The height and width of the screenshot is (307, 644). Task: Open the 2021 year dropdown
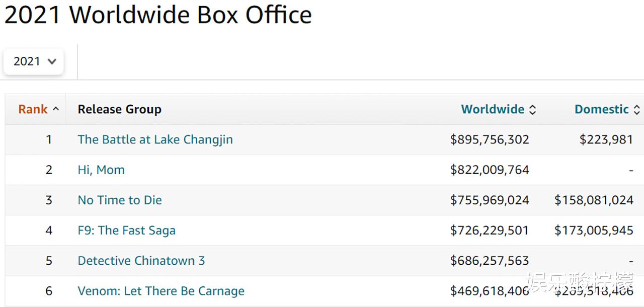pyautogui.click(x=34, y=61)
